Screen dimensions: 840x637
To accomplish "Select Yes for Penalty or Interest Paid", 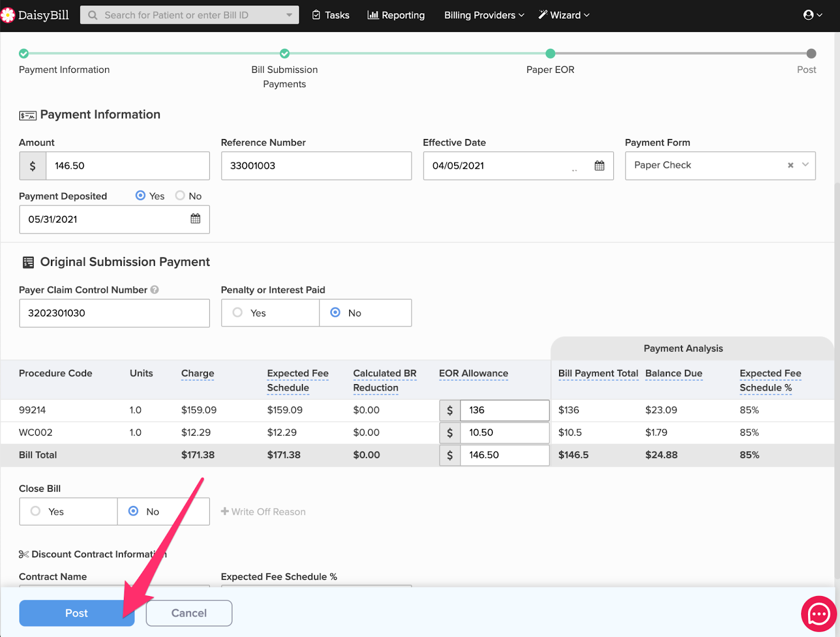I will (x=238, y=313).
